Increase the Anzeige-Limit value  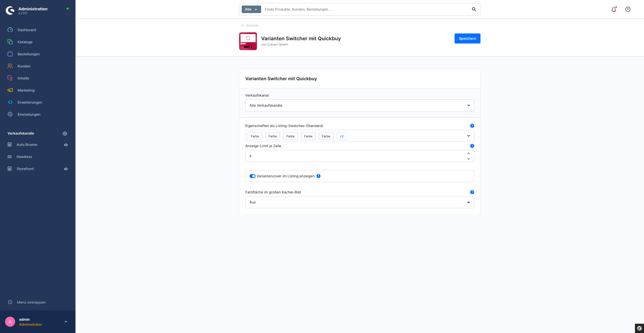tap(469, 153)
